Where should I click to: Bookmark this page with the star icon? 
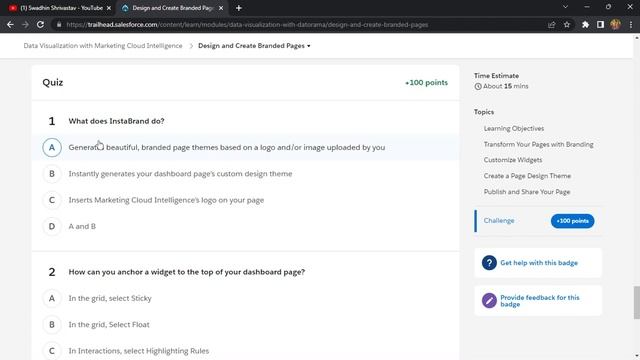tap(567, 24)
